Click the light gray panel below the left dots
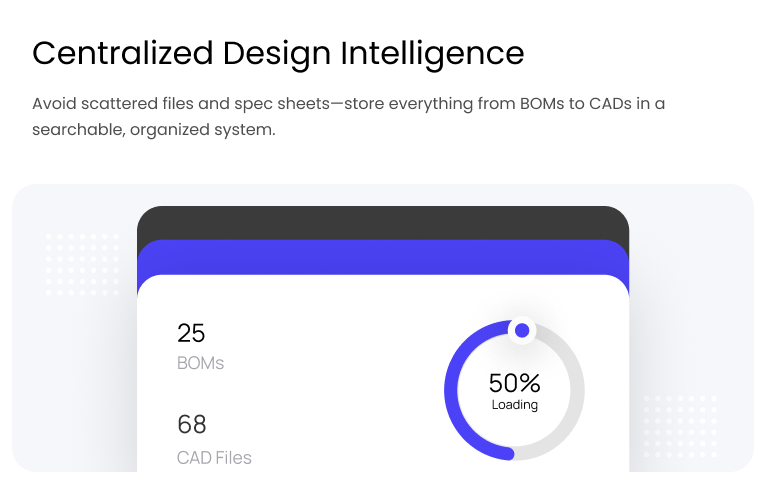 (x=75, y=380)
